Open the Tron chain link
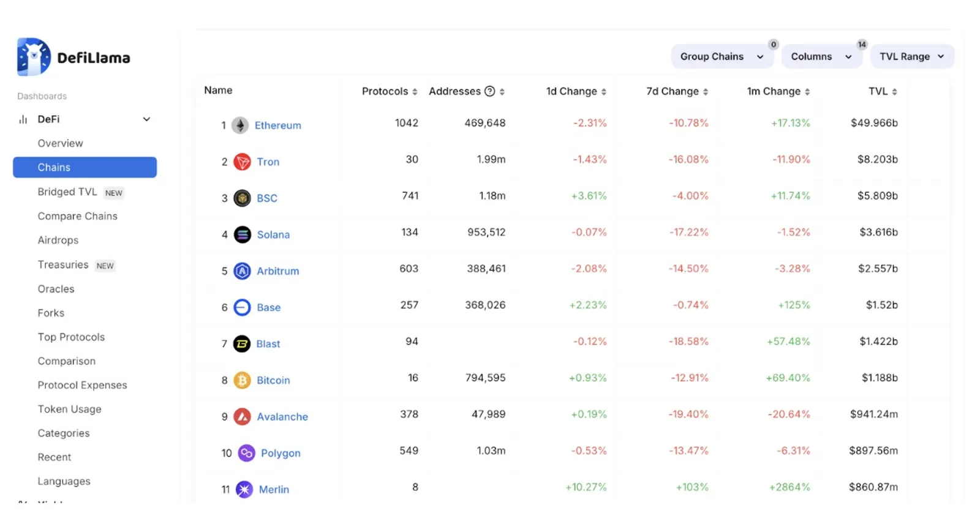The width and height of the screenshot is (980, 516). point(268,162)
